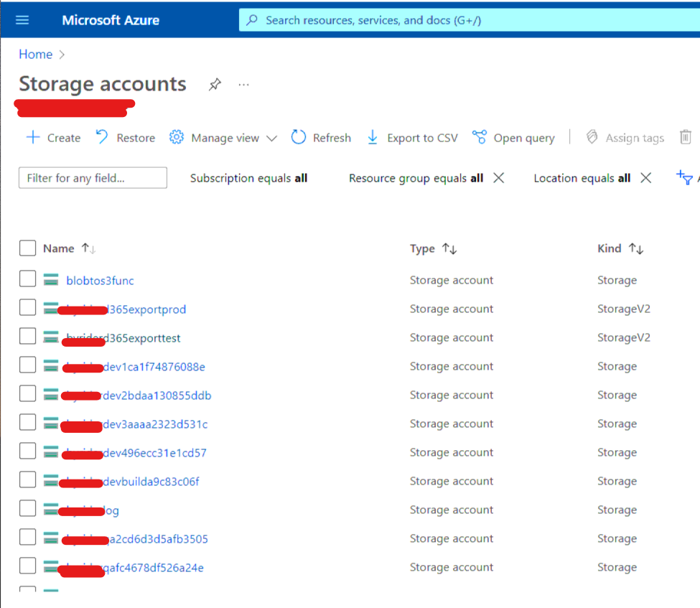Click storage icon beside dev3aaaa2323d531c row
The width and height of the screenshot is (700, 608).
pyautogui.click(x=51, y=424)
